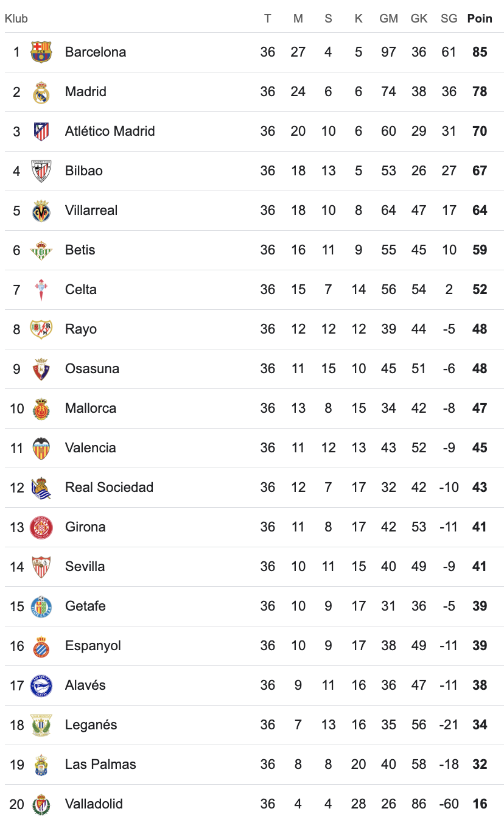Click the Klub column header

[16, 19]
